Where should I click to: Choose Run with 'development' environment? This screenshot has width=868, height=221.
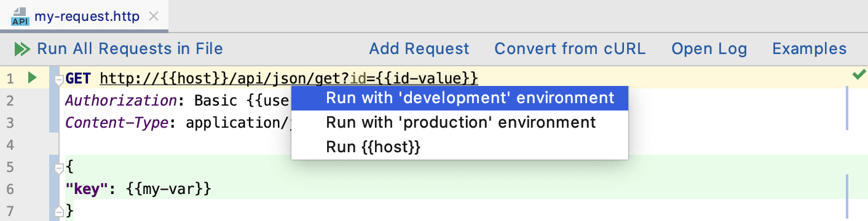pyautogui.click(x=460, y=98)
